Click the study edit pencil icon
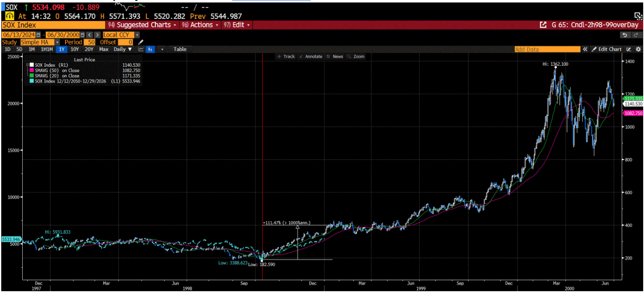 (x=140, y=42)
